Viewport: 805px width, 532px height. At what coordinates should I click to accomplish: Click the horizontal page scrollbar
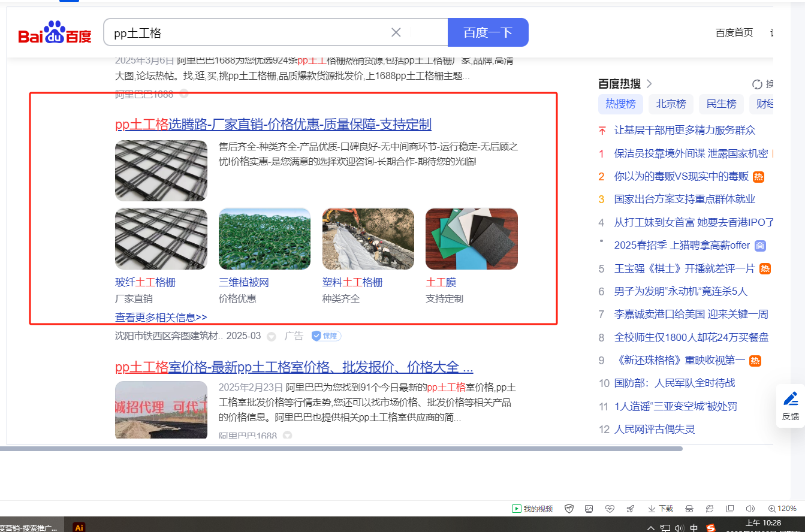tap(341, 448)
